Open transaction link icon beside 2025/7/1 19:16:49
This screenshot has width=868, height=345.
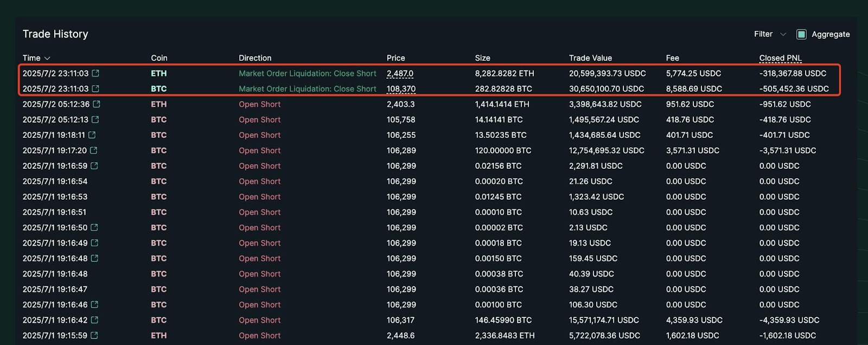[94, 242]
